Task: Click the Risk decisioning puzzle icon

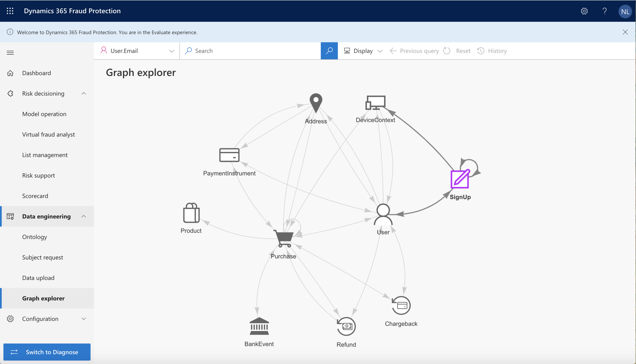Action: [x=10, y=94]
